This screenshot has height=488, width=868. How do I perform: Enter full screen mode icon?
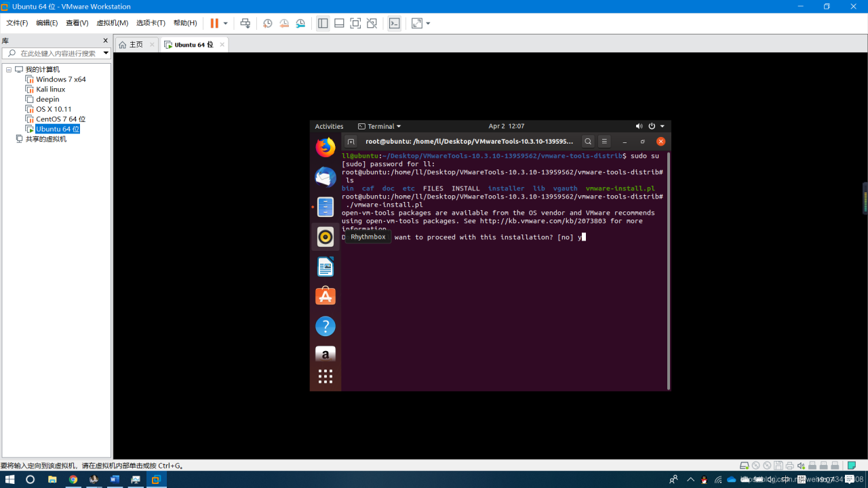[355, 23]
